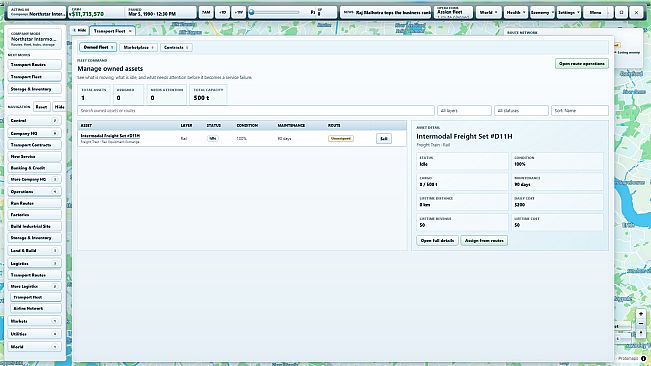Viewport: 651px width, 366px height.
Task: Click the map attribution info icon
Action: [644, 359]
